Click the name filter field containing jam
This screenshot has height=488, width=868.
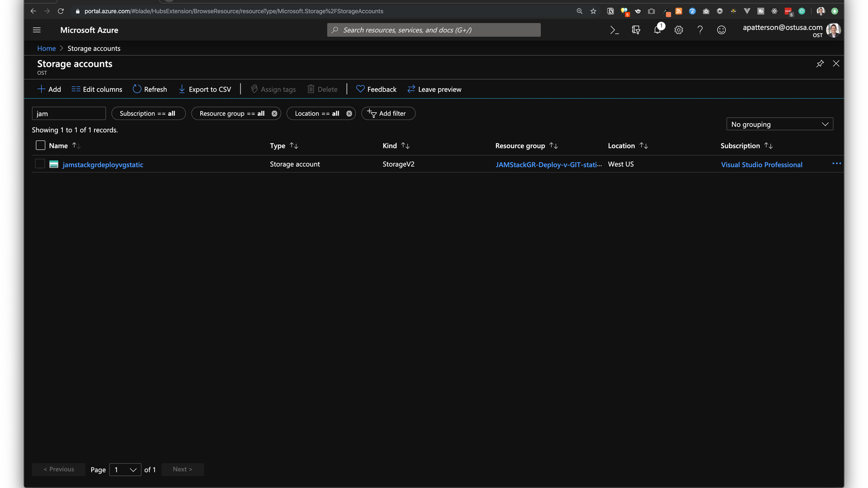coord(69,114)
